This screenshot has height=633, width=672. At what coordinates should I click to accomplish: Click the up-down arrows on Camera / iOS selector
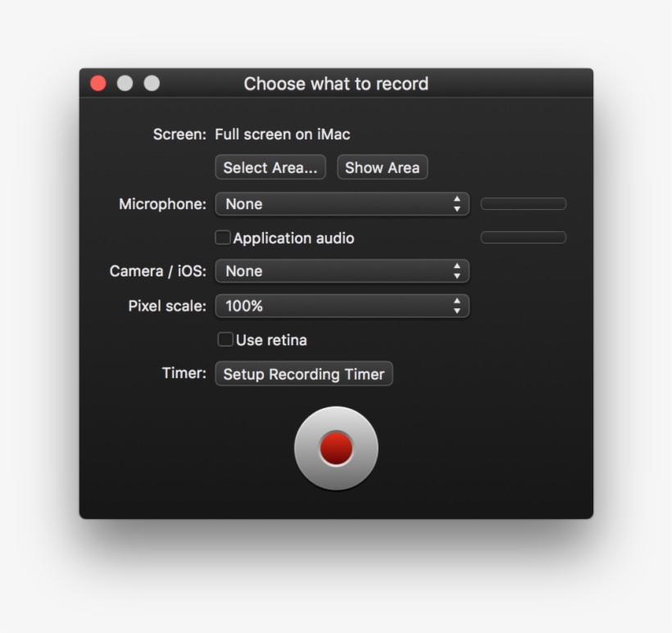click(x=457, y=271)
